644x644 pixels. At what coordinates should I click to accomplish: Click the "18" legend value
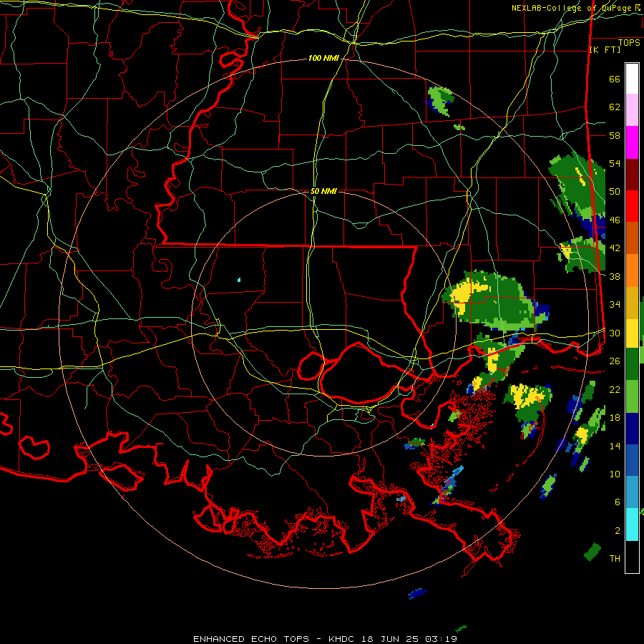click(x=615, y=418)
